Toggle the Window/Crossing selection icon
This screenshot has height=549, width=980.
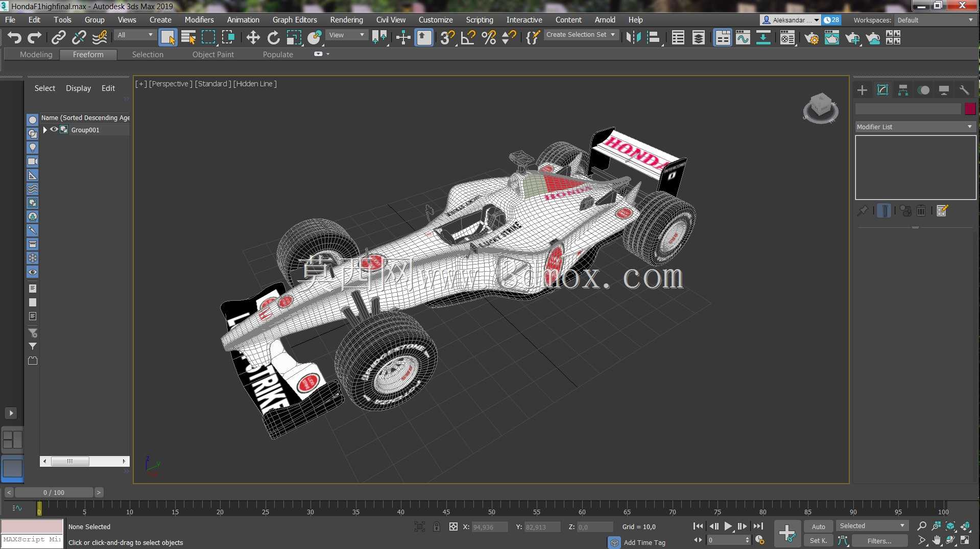(x=228, y=38)
